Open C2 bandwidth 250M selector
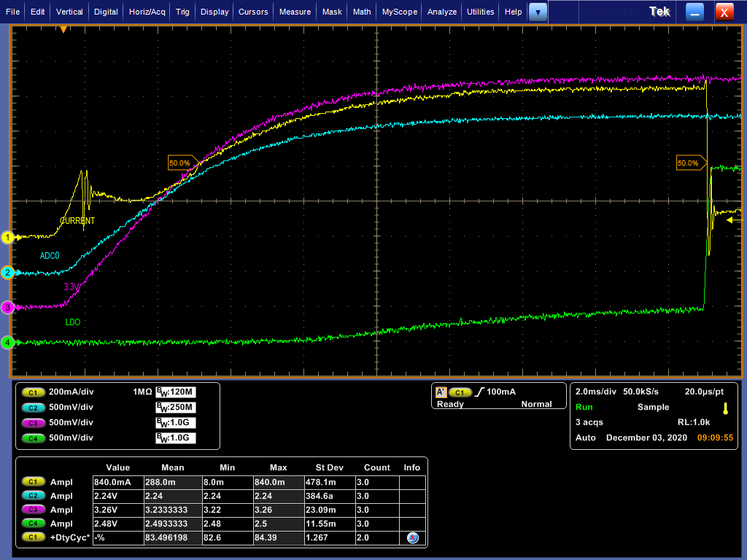 coord(176,407)
